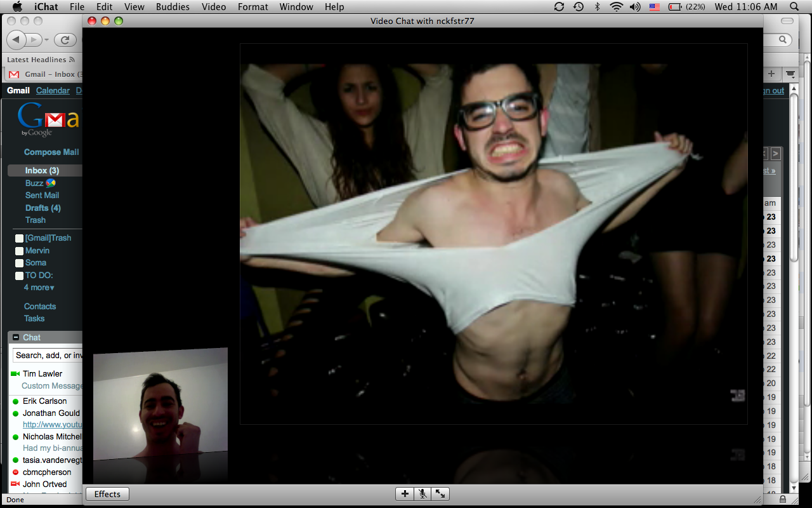
Task: Add a participant with the plus button
Action: click(405, 493)
